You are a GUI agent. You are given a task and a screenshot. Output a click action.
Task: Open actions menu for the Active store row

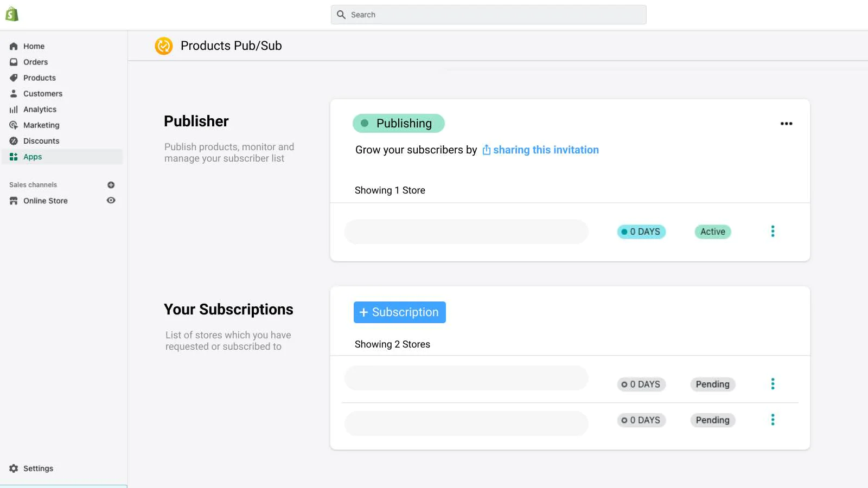click(773, 232)
